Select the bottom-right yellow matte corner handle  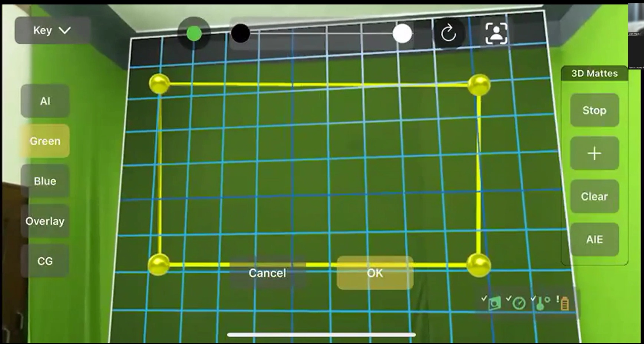(x=479, y=265)
